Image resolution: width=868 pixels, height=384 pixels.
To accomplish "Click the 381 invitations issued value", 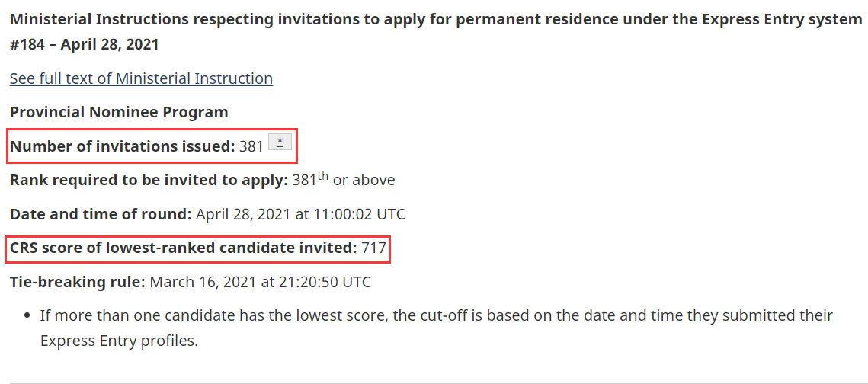I will point(251,146).
